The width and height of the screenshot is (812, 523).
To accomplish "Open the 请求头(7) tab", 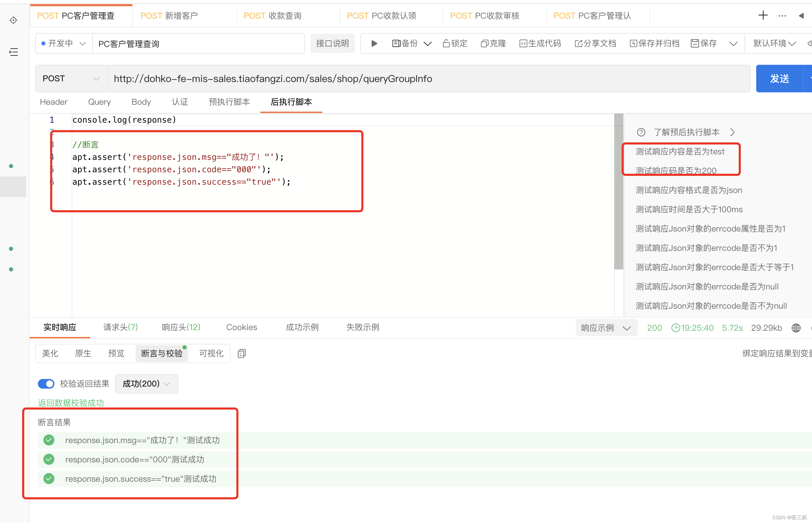I will click(120, 327).
